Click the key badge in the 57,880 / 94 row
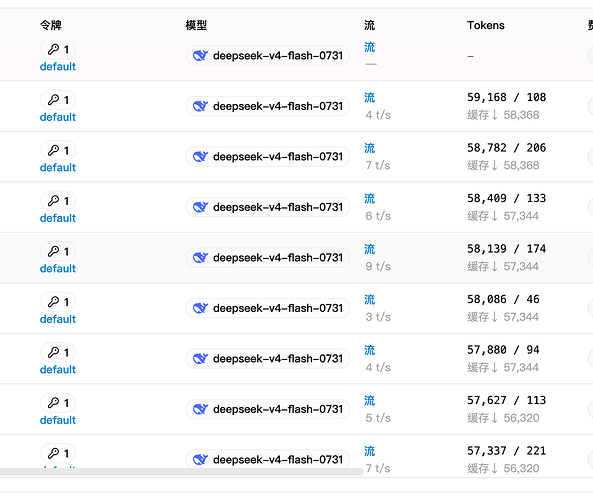593x500 pixels. coord(58,352)
